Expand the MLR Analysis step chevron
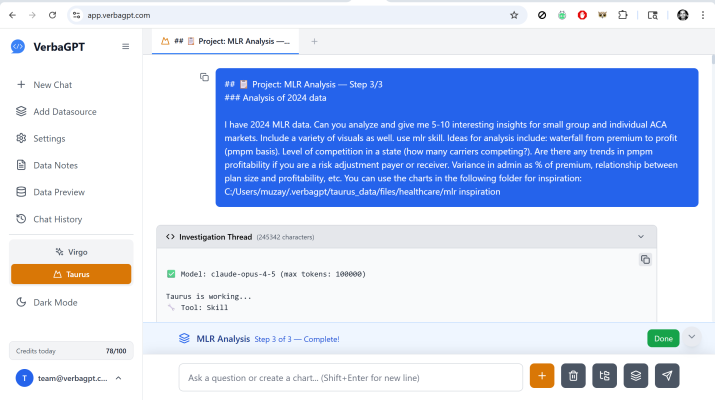 click(x=691, y=337)
